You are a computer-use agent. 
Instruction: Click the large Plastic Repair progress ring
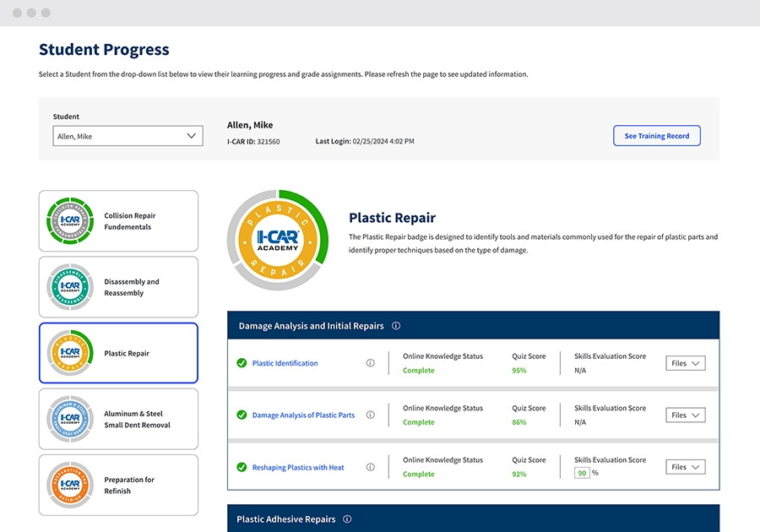(x=279, y=240)
